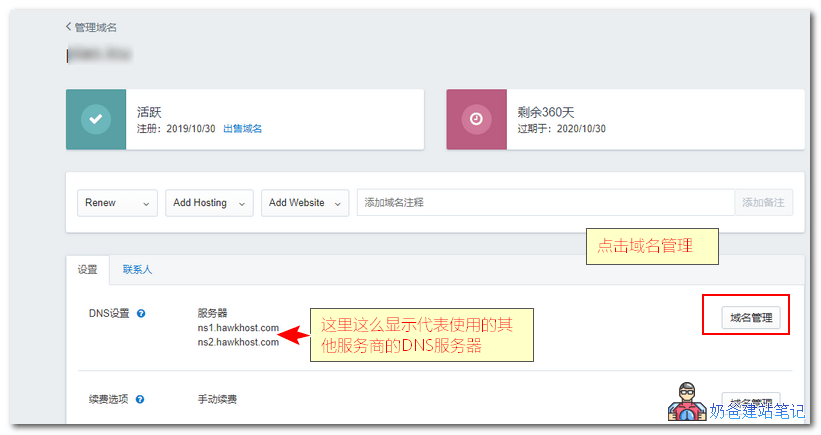Click the ns1.hawkhost.com nameserver entry
The image size is (821, 435).
click(x=238, y=328)
